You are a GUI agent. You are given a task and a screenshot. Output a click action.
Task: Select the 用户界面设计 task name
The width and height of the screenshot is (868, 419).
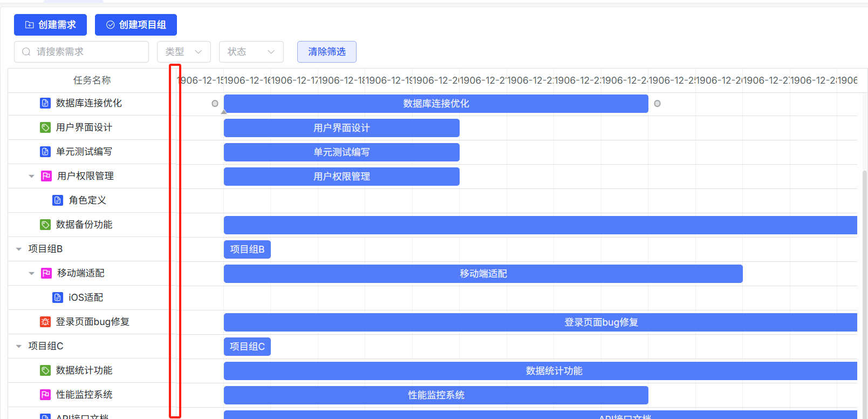pyautogui.click(x=84, y=127)
